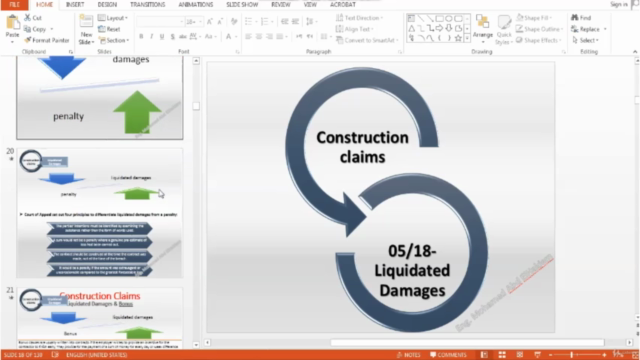
Task: Increase list indent level
Action: tap(295, 21)
